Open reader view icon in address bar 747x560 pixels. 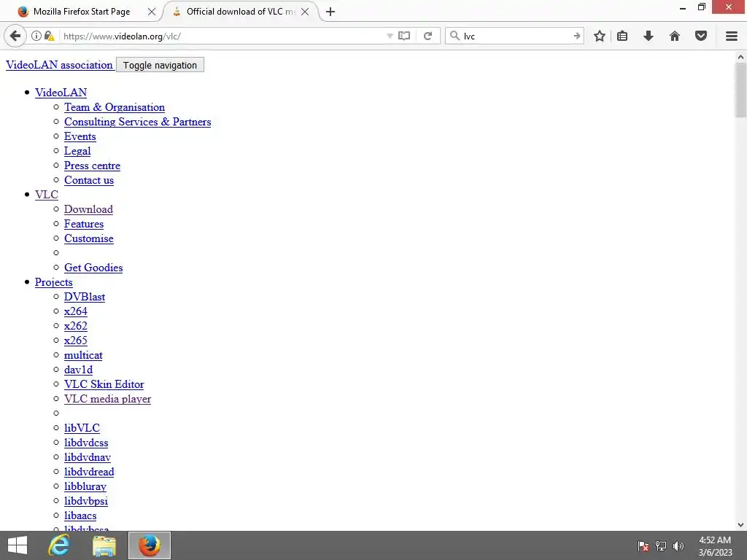click(x=404, y=36)
